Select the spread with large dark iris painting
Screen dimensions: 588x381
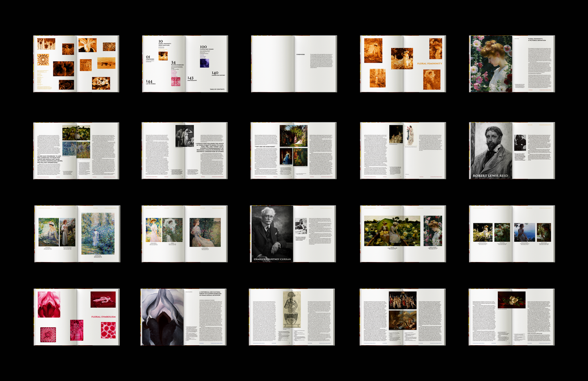(183, 317)
